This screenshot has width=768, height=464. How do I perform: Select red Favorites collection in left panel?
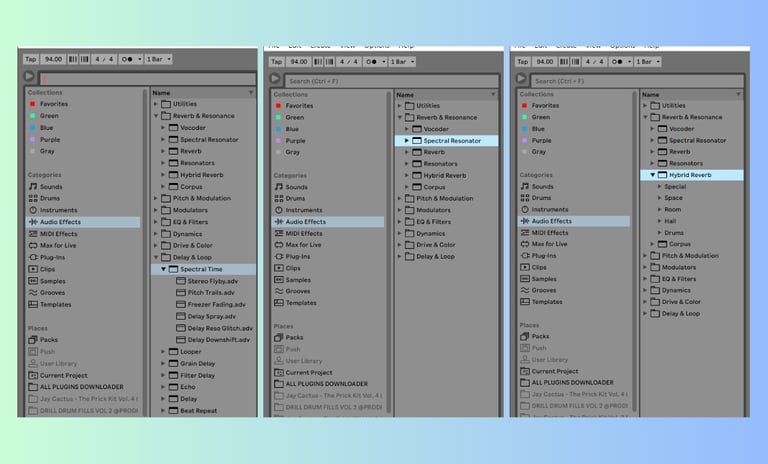[x=48, y=104]
